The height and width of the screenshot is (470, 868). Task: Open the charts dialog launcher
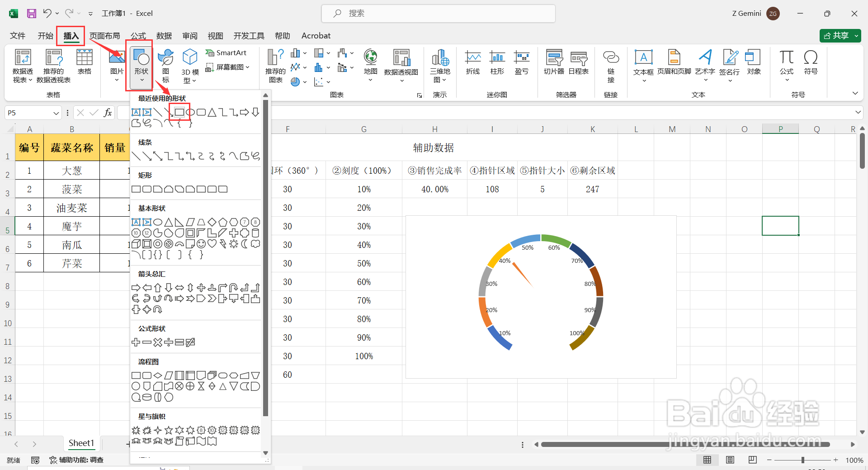[x=420, y=95]
